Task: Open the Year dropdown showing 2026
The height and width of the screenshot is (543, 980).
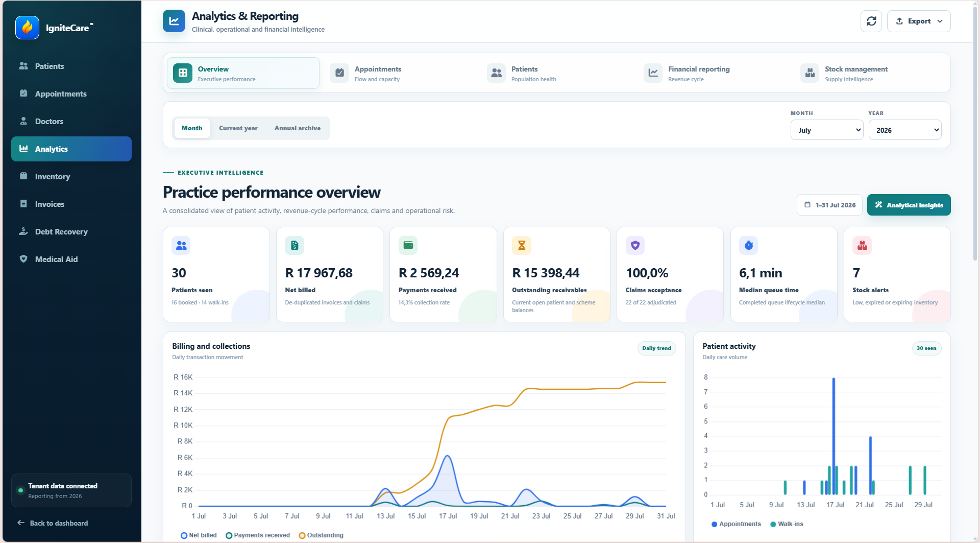Action: point(905,130)
